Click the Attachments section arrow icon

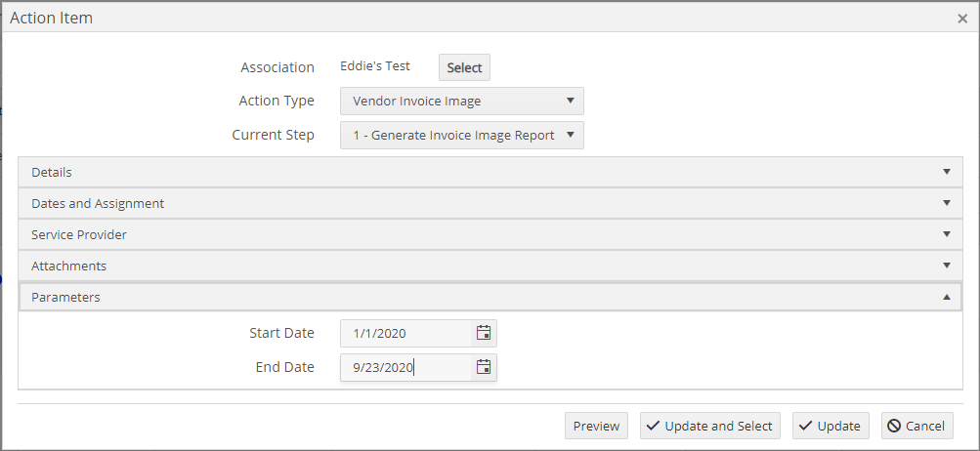click(x=947, y=266)
